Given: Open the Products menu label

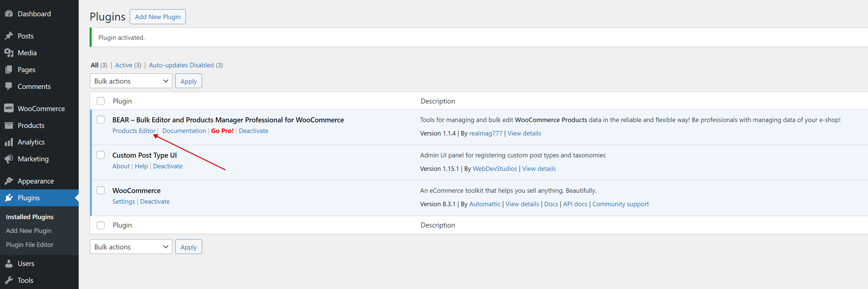Looking at the screenshot, I should point(31,125).
